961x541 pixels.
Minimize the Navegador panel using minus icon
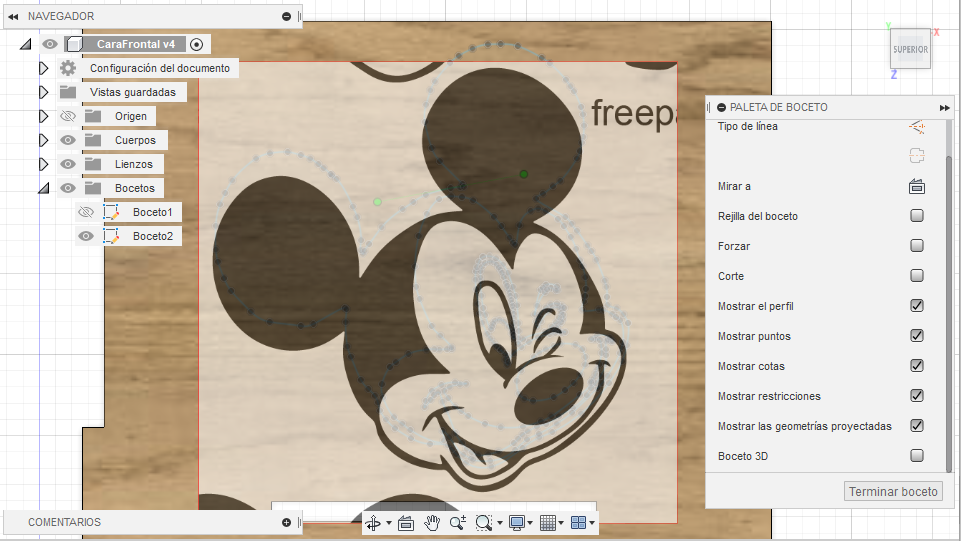(286, 17)
